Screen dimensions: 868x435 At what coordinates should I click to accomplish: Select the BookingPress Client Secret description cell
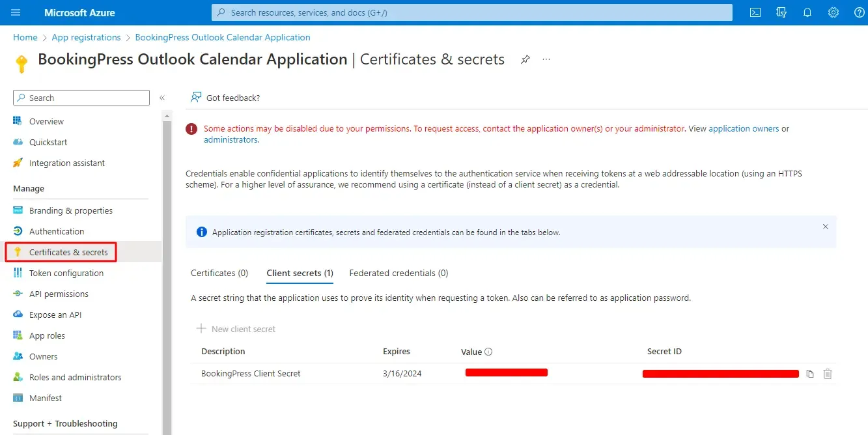[x=251, y=374]
